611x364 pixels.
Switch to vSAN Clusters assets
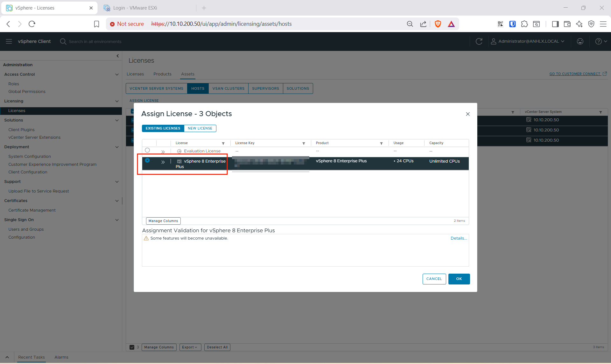click(x=228, y=88)
